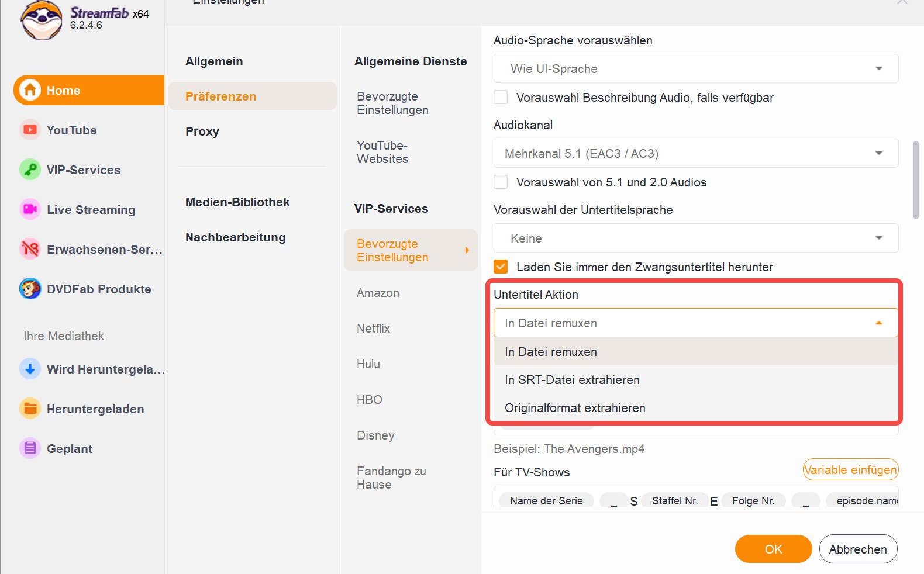Confirm settings with OK button

pos(773,549)
